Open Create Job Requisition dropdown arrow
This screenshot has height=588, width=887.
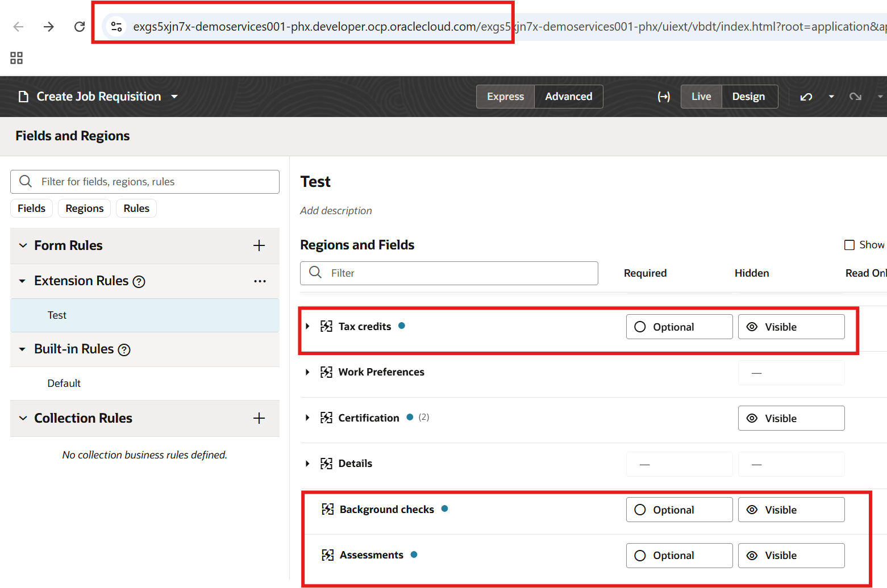[174, 97]
